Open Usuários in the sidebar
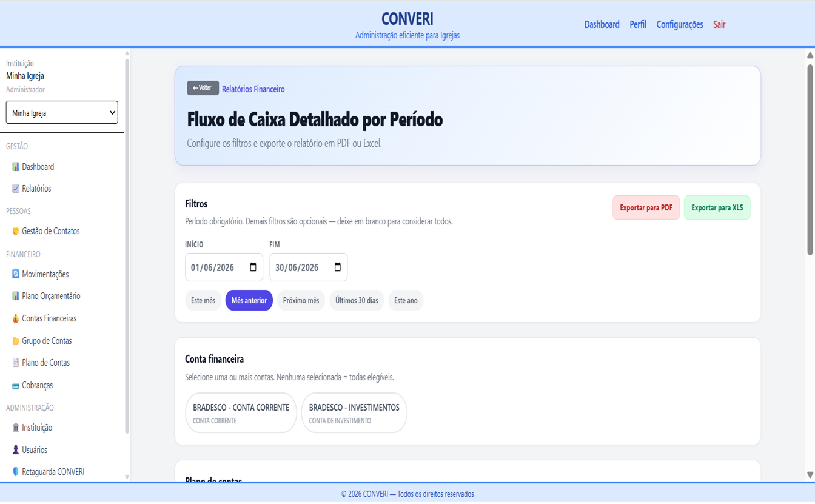 click(34, 450)
